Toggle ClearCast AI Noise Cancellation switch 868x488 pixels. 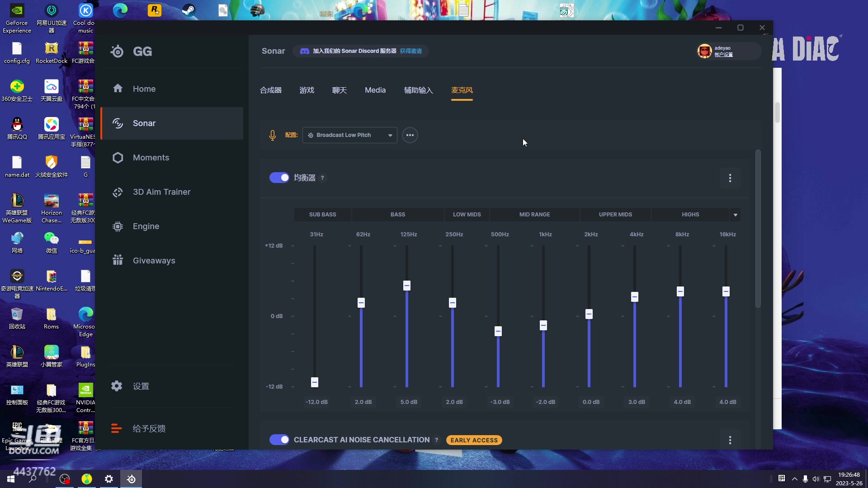[279, 440]
